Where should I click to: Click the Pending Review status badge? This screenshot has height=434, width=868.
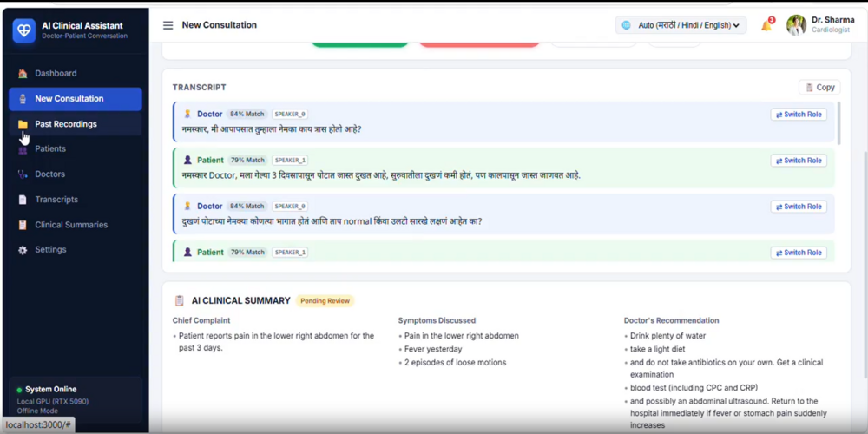click(325, 301)
